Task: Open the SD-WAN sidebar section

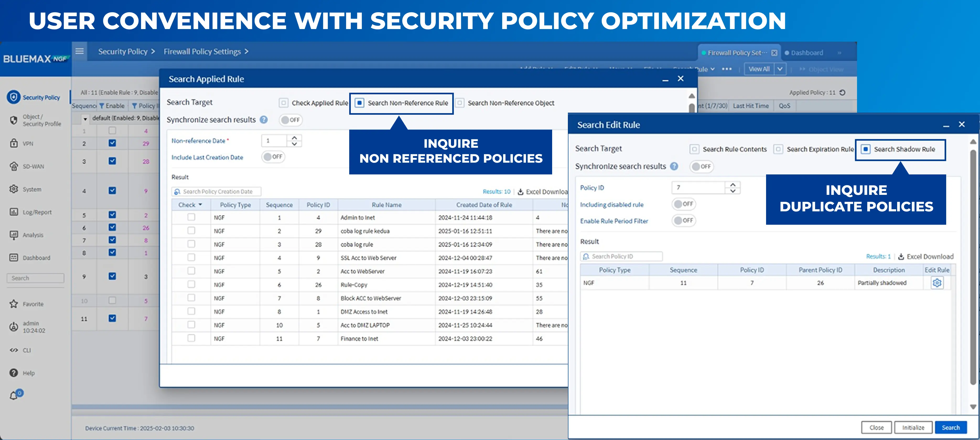Action: [x=27, y=166]
